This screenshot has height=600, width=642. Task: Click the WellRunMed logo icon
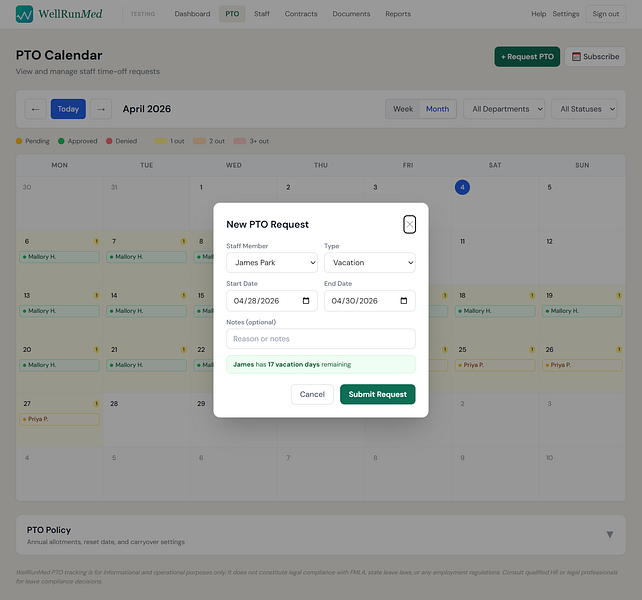[x=24, y=14]
